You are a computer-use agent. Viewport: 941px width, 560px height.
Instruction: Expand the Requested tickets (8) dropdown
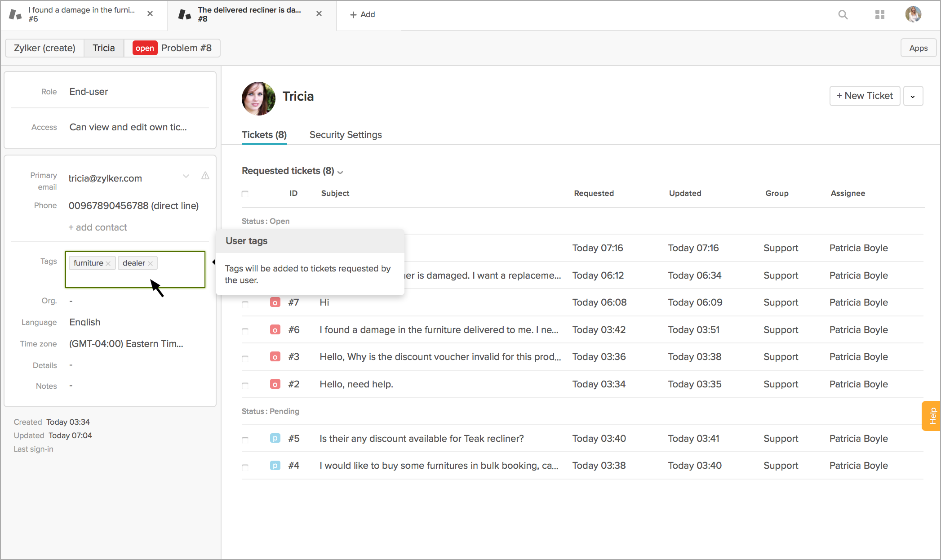coord(340,172)
